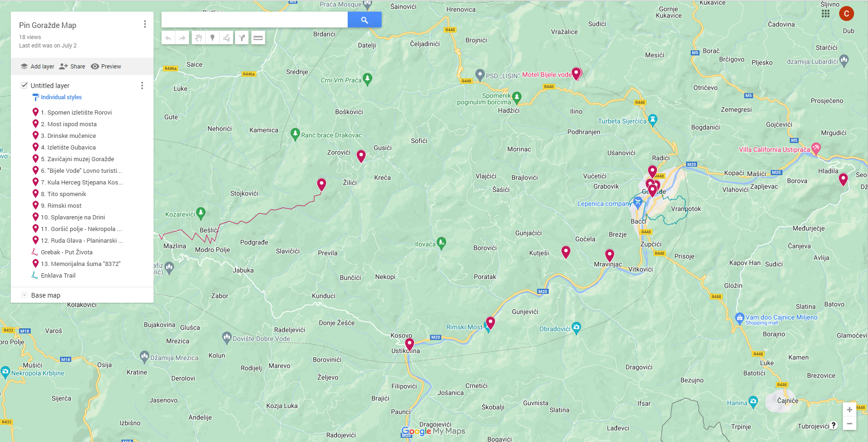Open map Preview
Viewport: 868px width, 442px height.
click(x=106, y=67)
